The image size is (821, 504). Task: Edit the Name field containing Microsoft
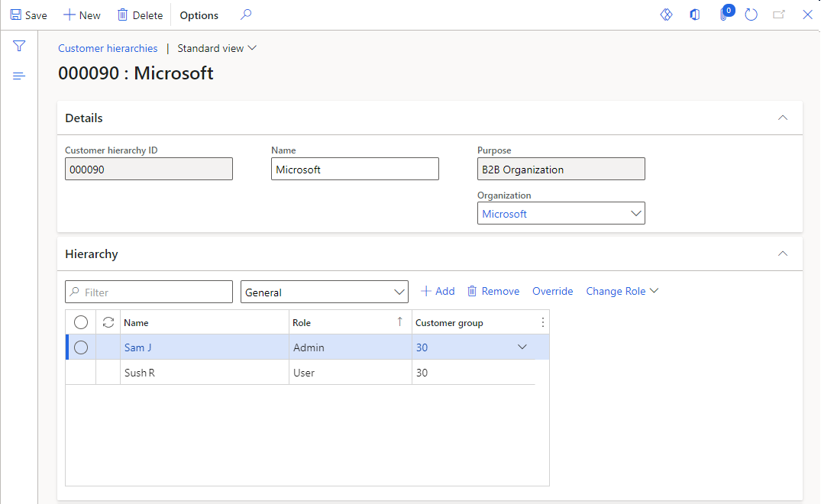(355, 169)
